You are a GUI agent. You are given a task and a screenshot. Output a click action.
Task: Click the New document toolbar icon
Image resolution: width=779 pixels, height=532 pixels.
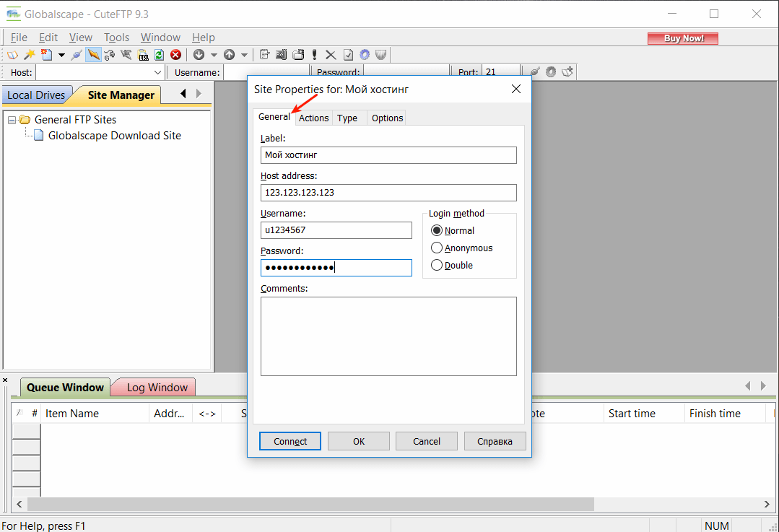[x=46, y=55]
